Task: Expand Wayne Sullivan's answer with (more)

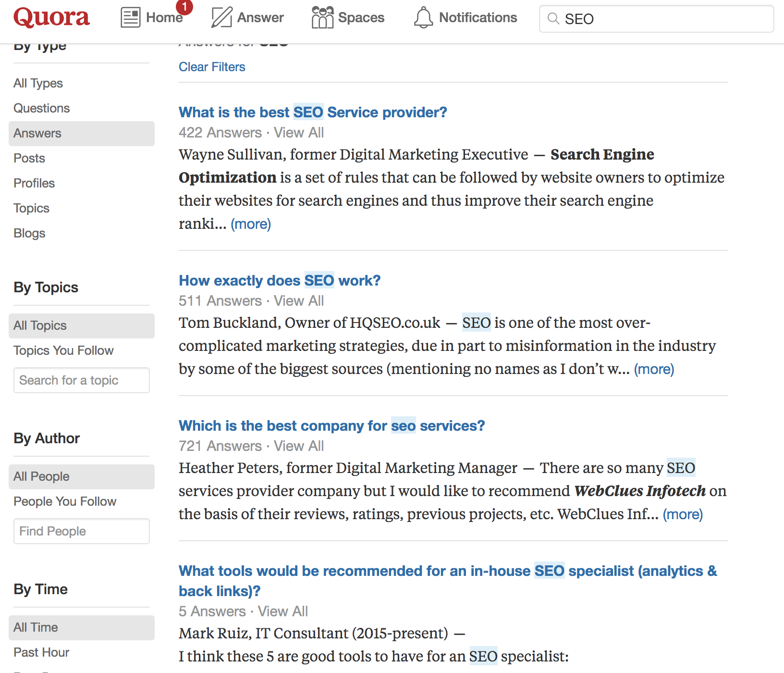Action: [251, 224]
